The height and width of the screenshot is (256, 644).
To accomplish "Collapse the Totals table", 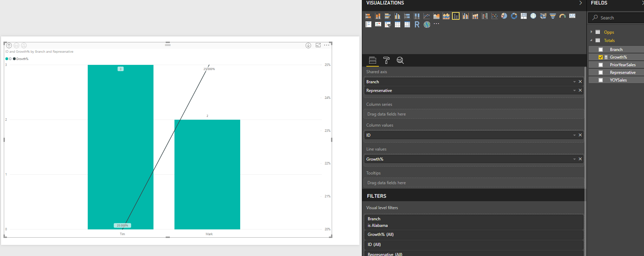I will (x=591, y=40).
